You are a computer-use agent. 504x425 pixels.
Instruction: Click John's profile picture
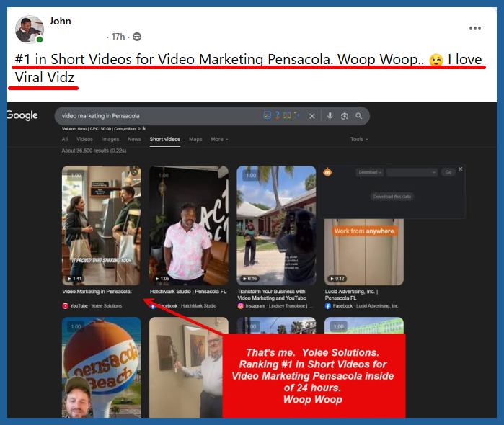pos(30,29)
